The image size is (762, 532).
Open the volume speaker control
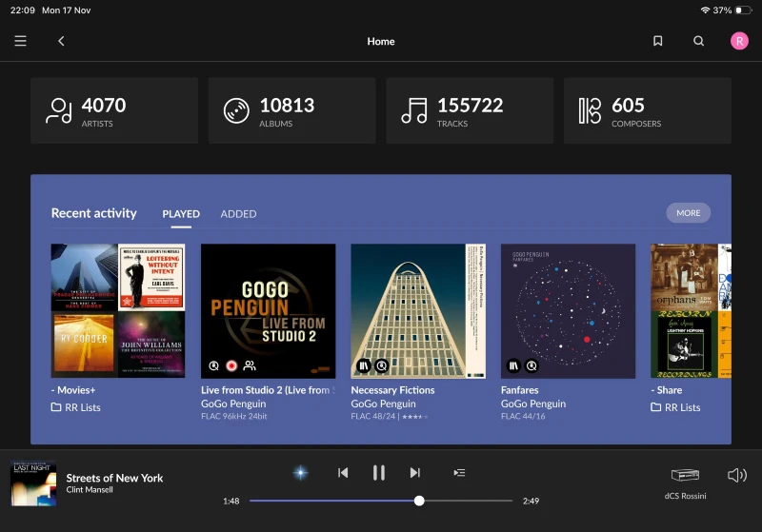click(x=736, y=475)
